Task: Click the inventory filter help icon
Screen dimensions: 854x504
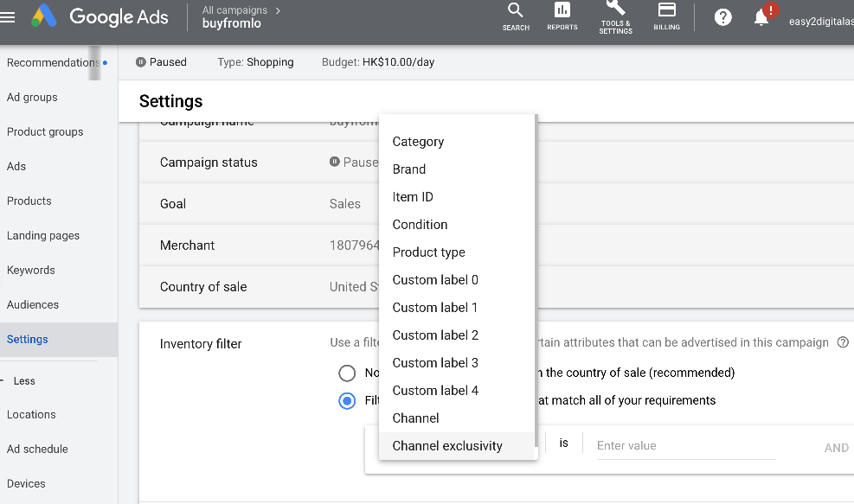Action: coord(843,342)
